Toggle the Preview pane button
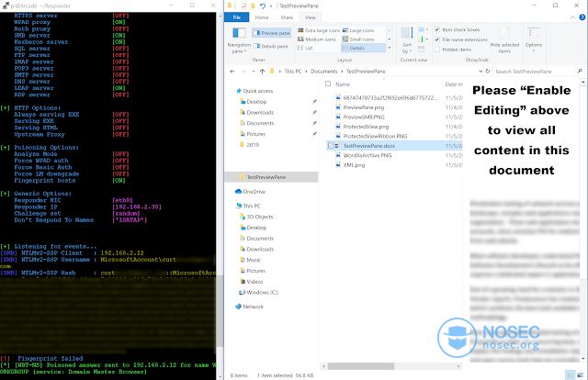The height and width of the screenshot is (380, 588). click(x=272, y=33)
